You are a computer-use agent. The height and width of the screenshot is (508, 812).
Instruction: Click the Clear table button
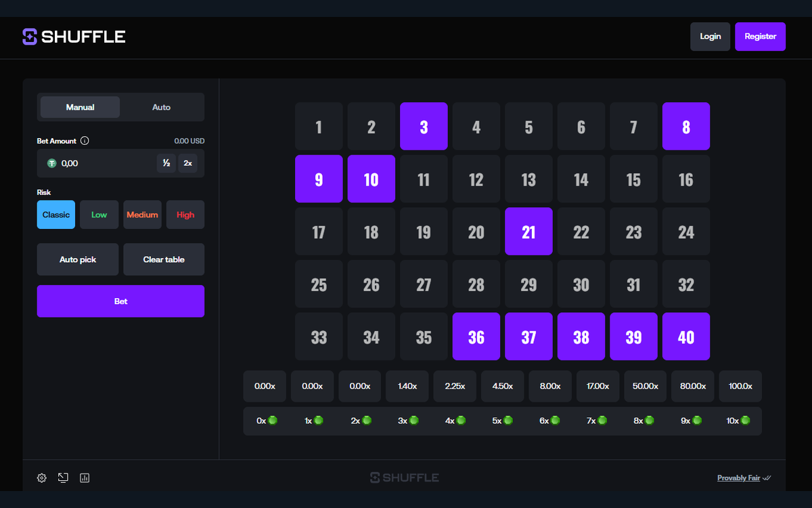click(x=164, y=259)
